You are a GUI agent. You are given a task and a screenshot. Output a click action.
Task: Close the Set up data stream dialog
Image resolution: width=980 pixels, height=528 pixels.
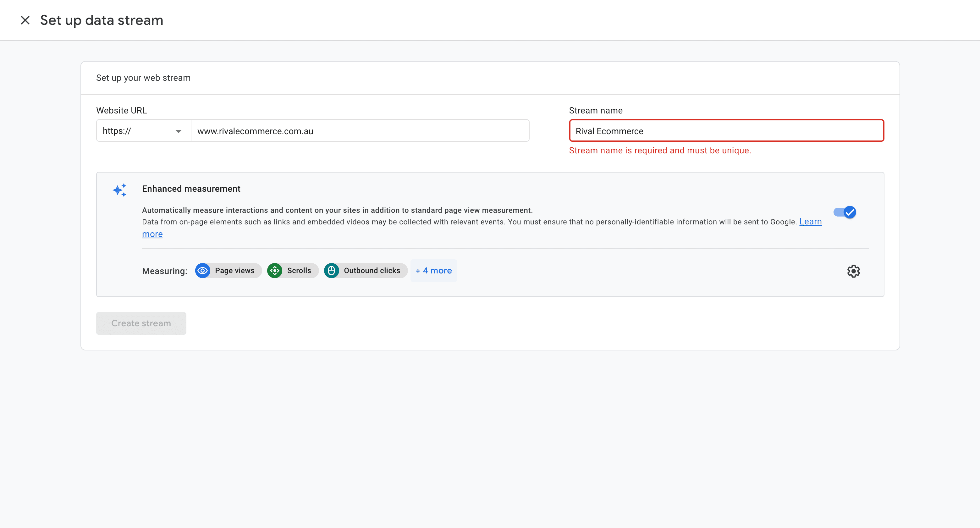(25, 20)
